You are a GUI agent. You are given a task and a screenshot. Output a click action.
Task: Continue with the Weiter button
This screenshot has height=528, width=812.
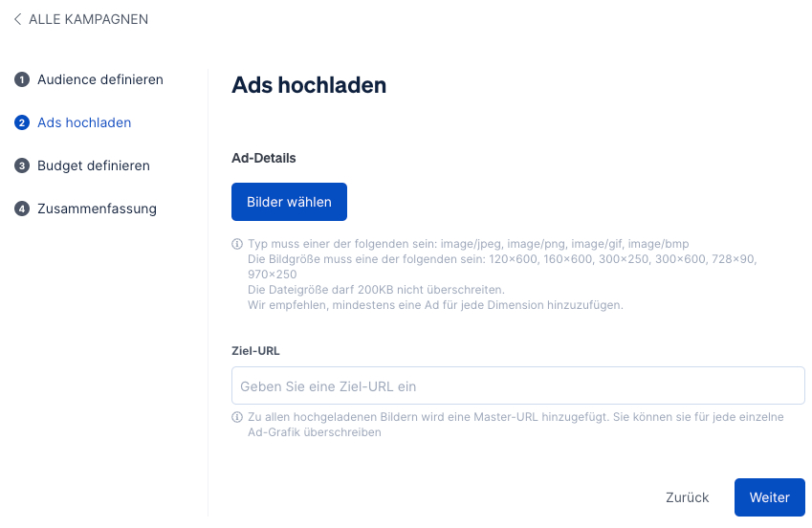770,497
